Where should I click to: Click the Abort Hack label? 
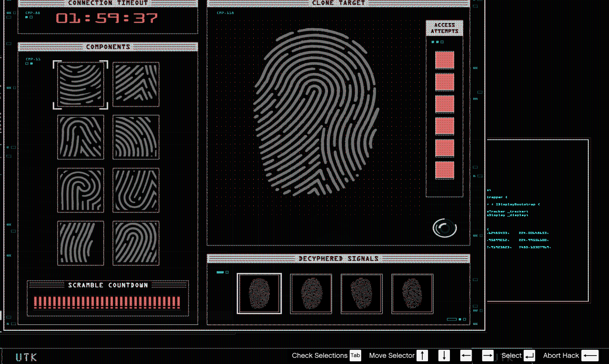pos(561,356)
